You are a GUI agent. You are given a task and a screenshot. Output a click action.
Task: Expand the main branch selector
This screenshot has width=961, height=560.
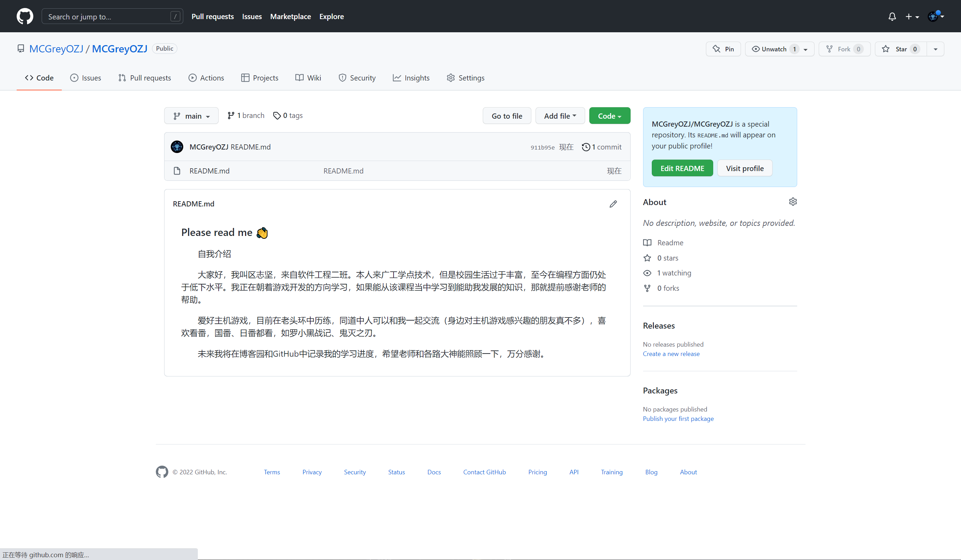coord(192,116)
